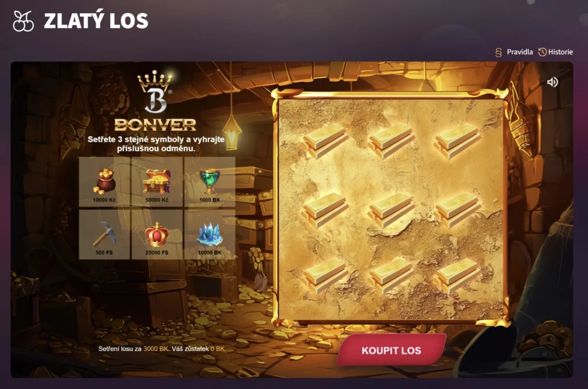Click the ZLATÝ LOS title
Viewport: 588px width, 389px height.
tap(96, 21)
